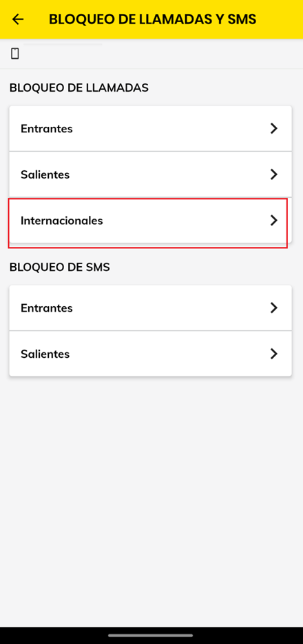Select Salientes text in SMS blocking list

coord(45,354)
